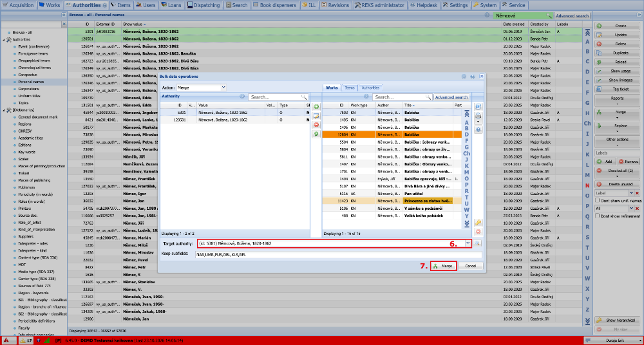Open the help icon in the Authority panel header
This screenshot has width=644, height=345.
[x=242, y=97]
